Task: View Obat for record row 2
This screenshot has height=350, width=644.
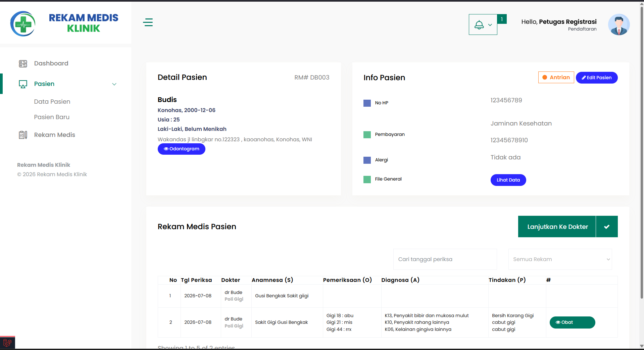Action: 573,322
